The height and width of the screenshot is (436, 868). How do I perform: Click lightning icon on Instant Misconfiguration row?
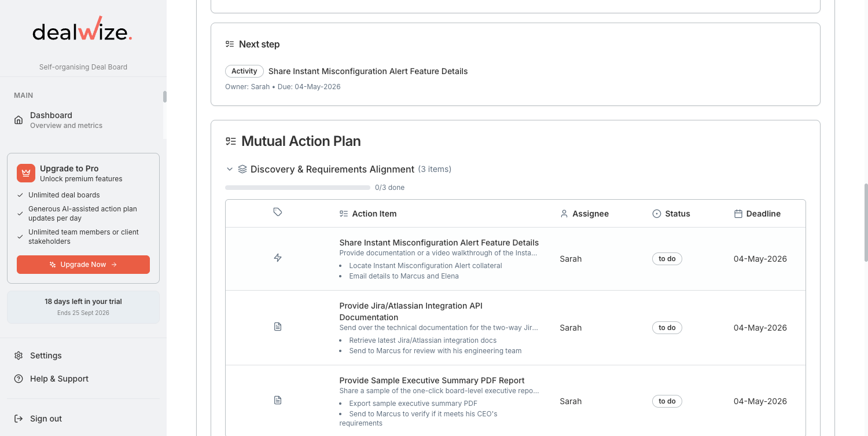[278, 258]
